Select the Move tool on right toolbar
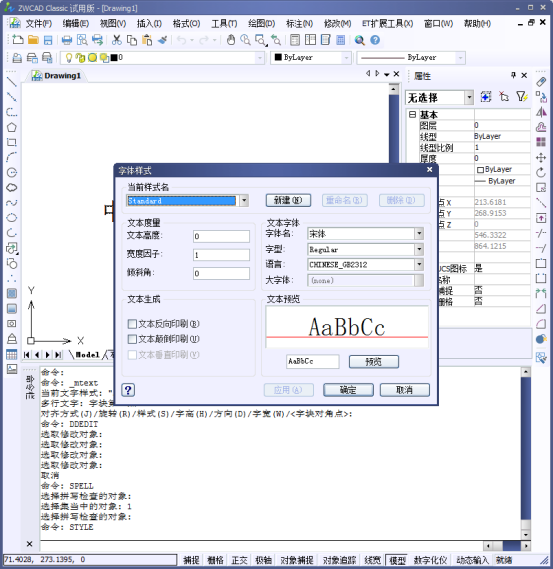The image size is (553, 569). pyautogui.click(x=541, y=157)
